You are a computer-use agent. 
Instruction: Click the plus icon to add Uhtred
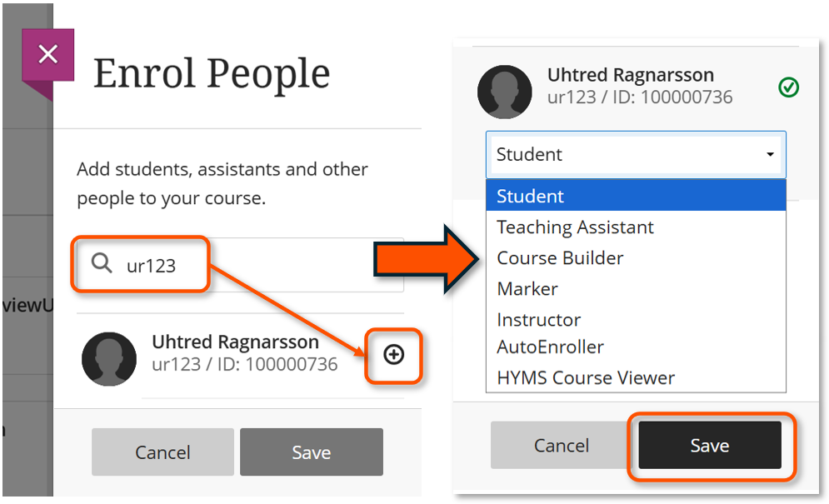click(393, 355)
